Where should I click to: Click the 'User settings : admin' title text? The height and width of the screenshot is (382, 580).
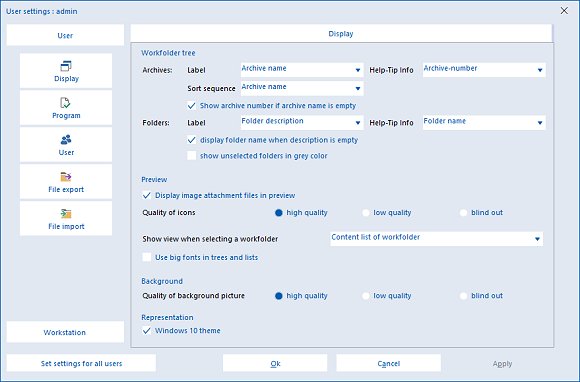click(42, 11)
